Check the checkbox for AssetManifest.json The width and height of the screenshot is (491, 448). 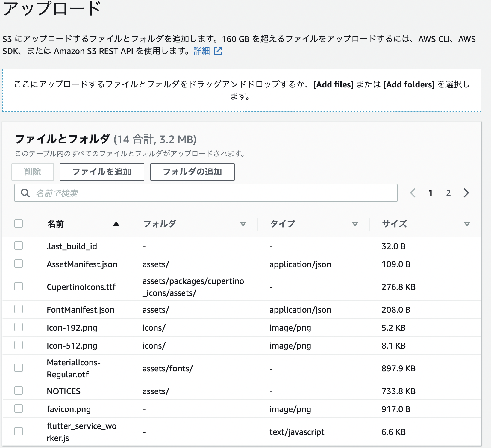(19, 264)
